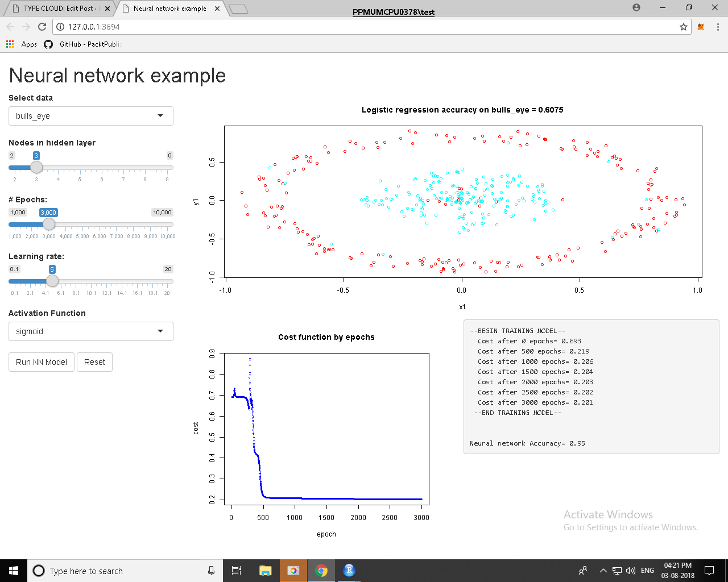Viewport: 728px width, 582px height.
Task: Click the Chrome profile avatar icon
Action: (636, 7)
